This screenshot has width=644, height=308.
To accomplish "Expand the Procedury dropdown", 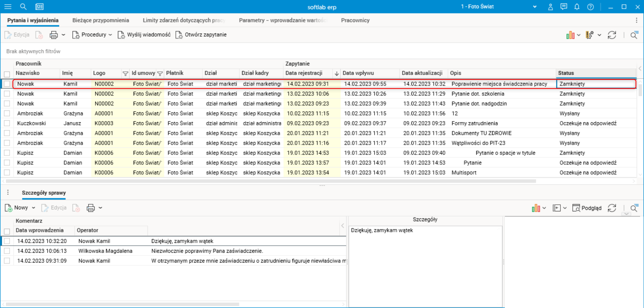I will tap(110, 35).
